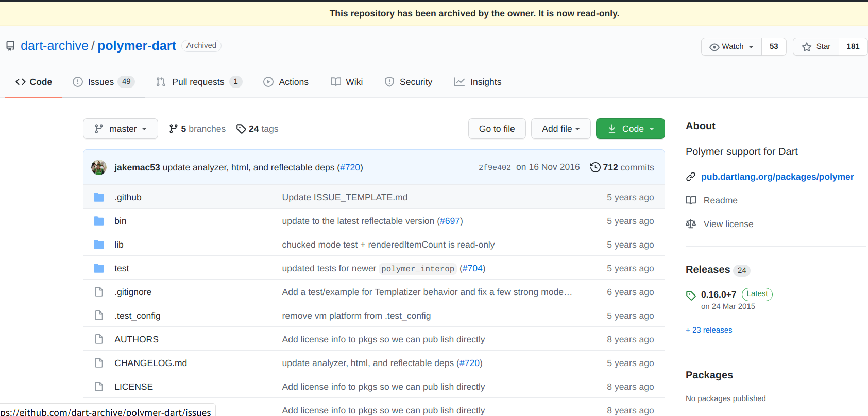Click the release tag icon for 0.16.0+7
This screenshot has width=868, height=416.
click(x=691, y=295)
